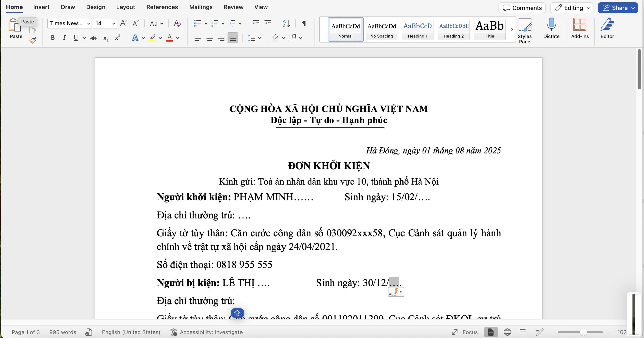Click the Clear Formatting icon

click(x=177, y=23)
